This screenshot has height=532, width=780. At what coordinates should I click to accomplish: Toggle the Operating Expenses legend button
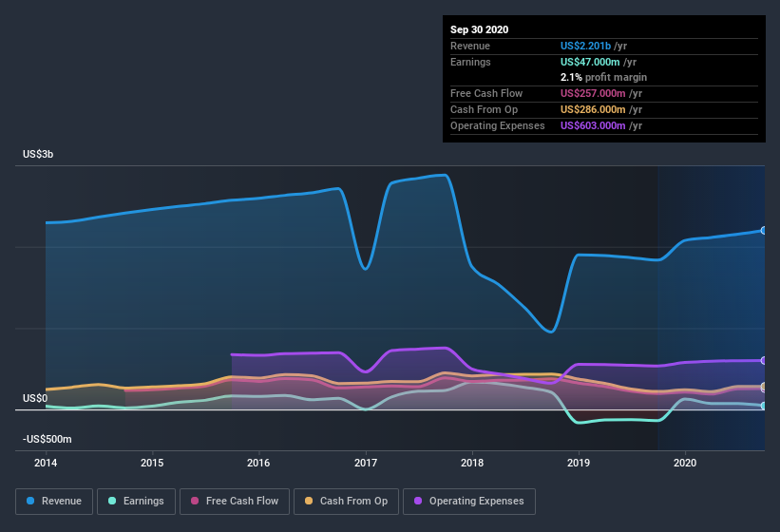click(469, 502)
